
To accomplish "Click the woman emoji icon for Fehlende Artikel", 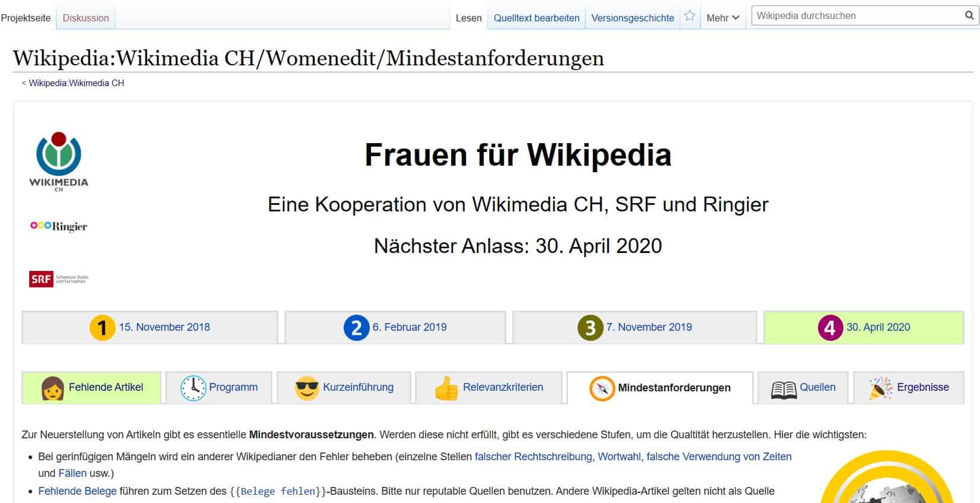I will pos(53,388).
